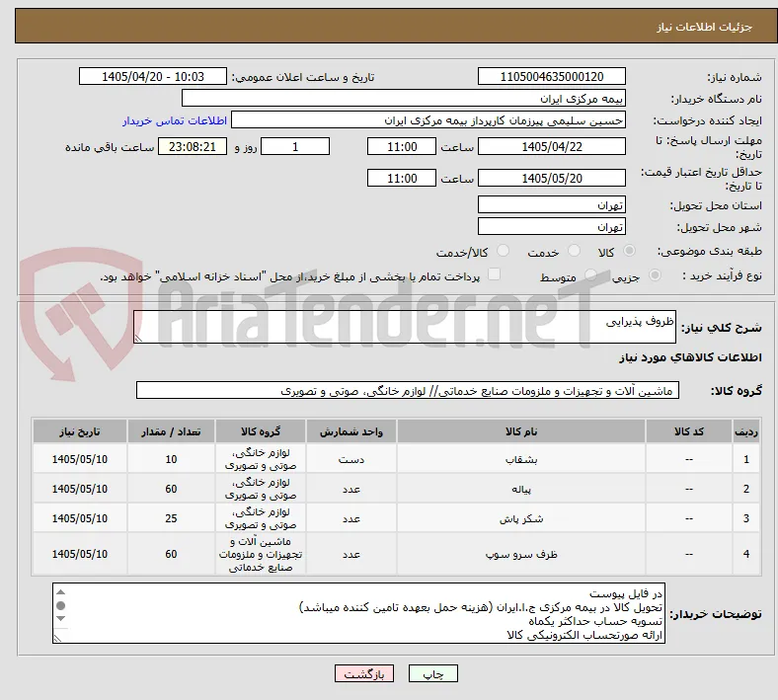This screenshot has height=700, width=778.
Task: Click the گروه کالا column header
Action: [261, 431]
